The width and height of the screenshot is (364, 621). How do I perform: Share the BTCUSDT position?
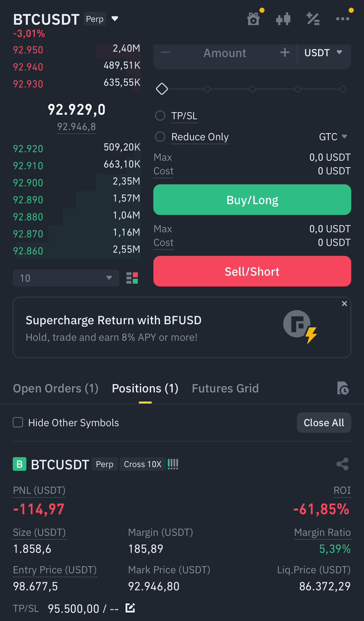coord(342,464)
